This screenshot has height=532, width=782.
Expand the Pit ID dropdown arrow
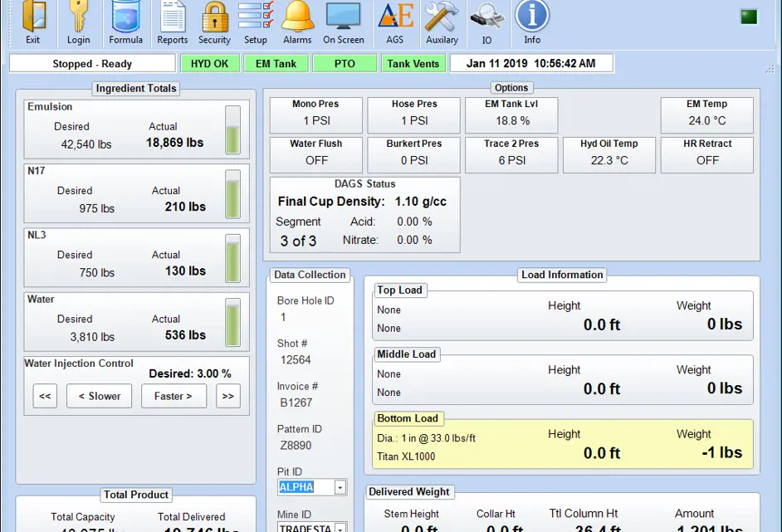coord(340,488)
